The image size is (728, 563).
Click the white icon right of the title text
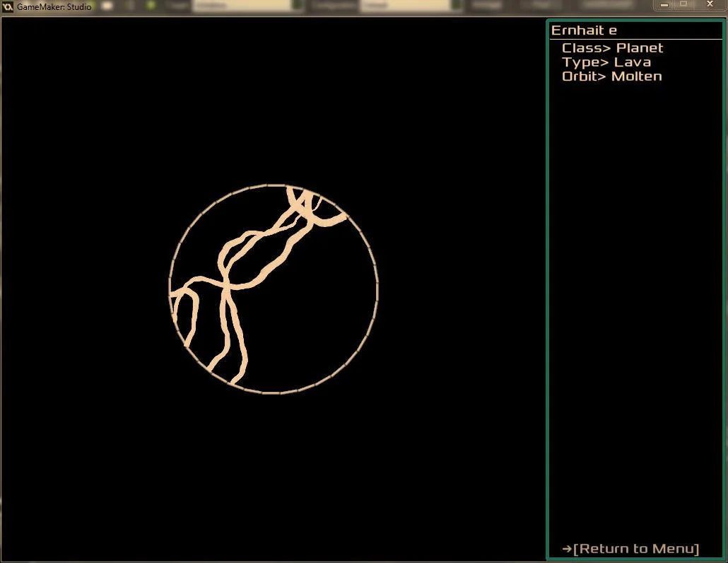click(x=107, y=6)
